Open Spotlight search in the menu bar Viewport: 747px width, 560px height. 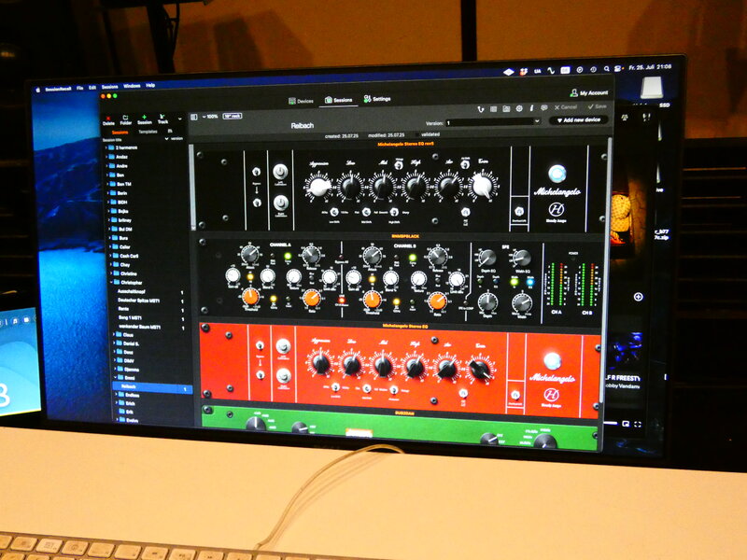[x=606, y=68]
